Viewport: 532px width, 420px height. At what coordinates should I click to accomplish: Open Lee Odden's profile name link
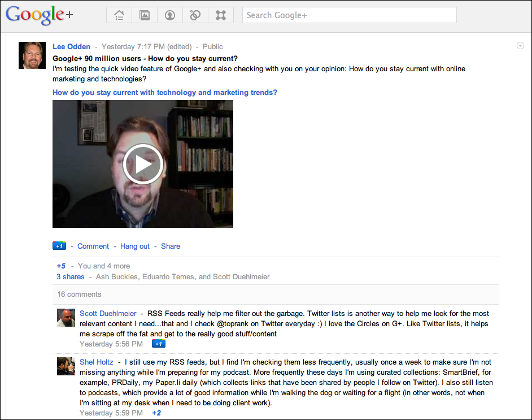point(71,46)
